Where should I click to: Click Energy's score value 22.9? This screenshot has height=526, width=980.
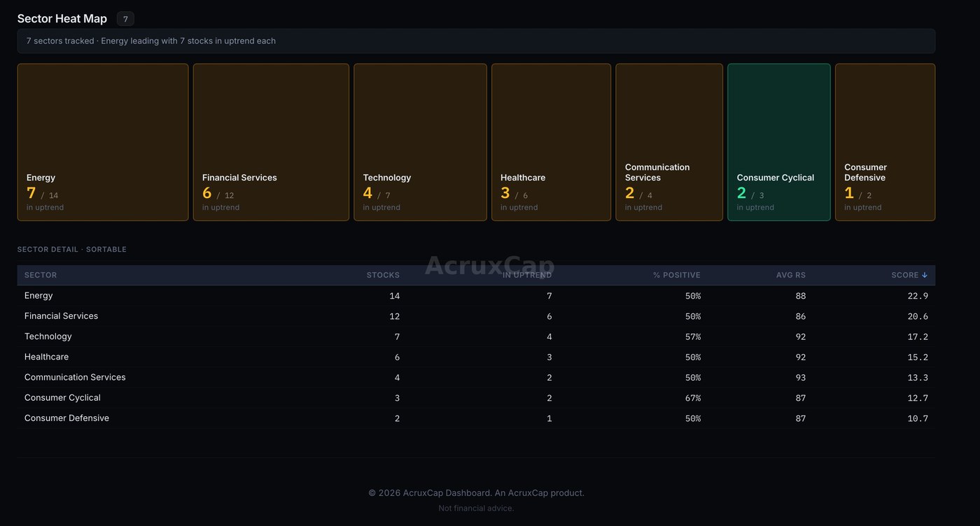click(918, 296)
